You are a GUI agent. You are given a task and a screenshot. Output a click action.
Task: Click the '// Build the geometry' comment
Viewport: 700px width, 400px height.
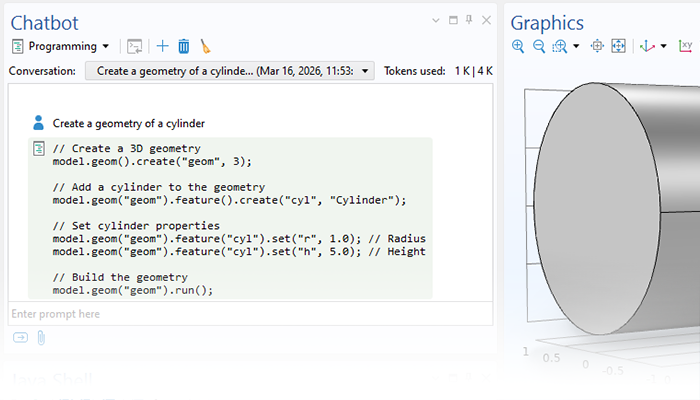[x=120, y=277]
